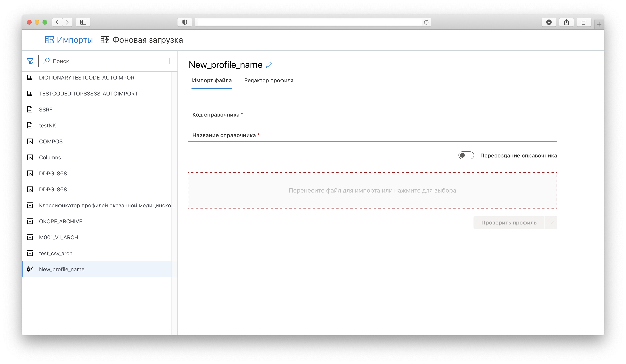Reload the page with the refresh icon
Viewport: 626px width, 364px height.
[x=426, y=22]
